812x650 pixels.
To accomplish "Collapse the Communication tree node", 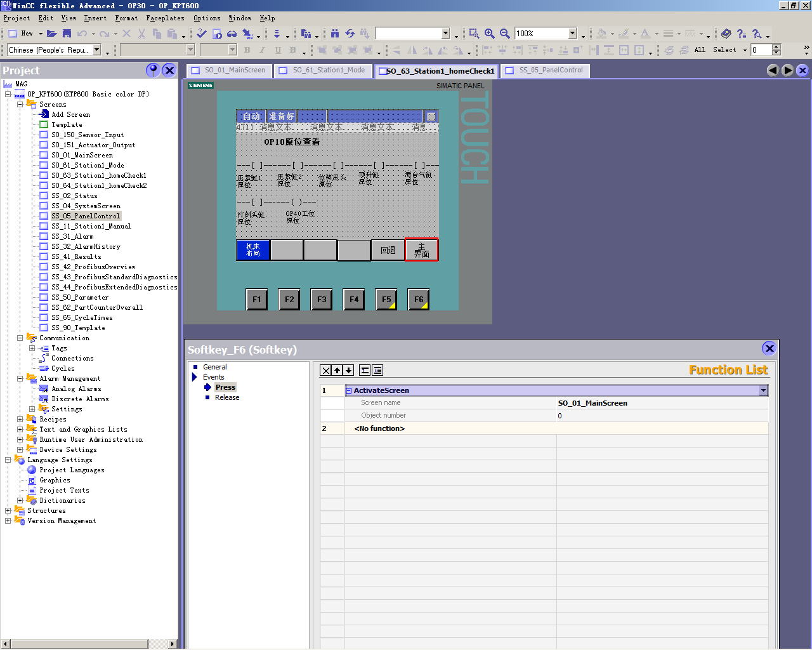I will point(20,338).
